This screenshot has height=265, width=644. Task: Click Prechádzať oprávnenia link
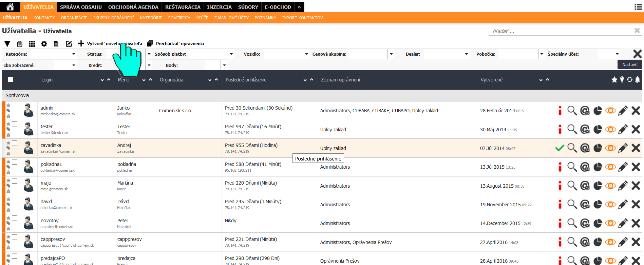coord(179,44)
